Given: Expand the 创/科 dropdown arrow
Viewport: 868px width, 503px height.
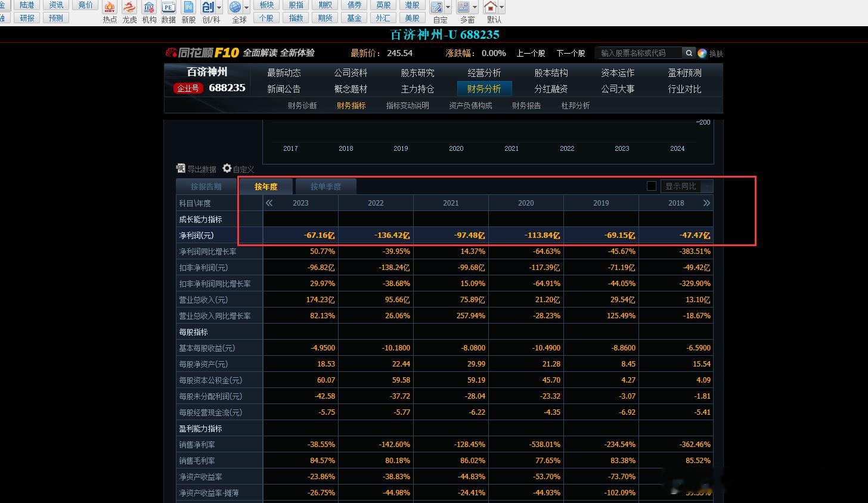Looking at the screenshot, I should point(219,8).
